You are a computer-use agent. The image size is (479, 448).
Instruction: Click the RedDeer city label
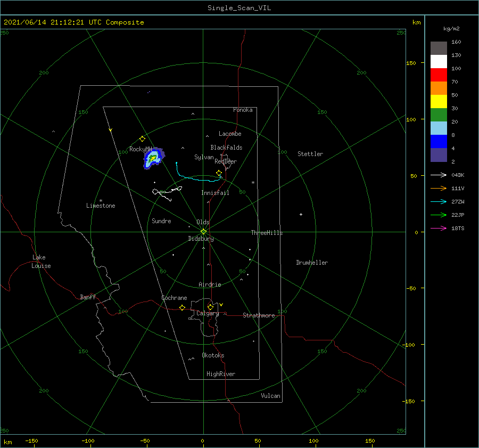(x=226, y=161)
